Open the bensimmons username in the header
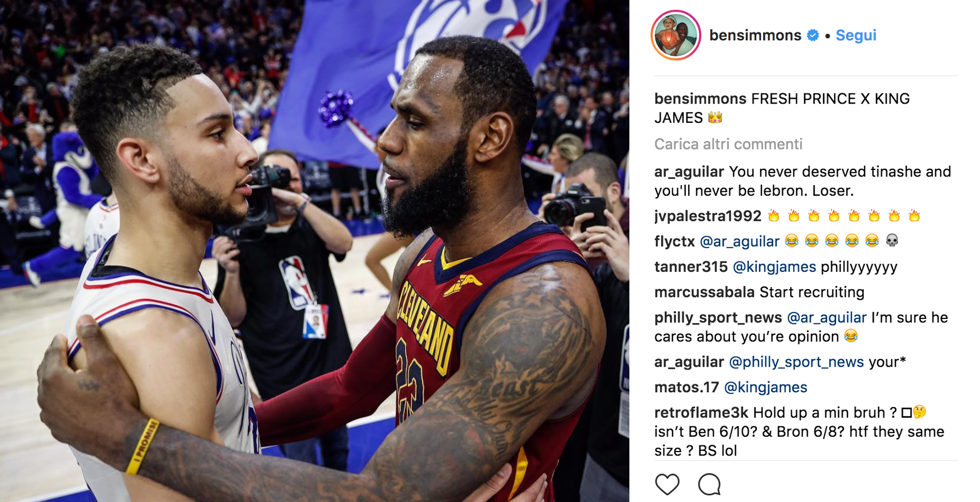Image resolution: width=980 pixels, height=502 pixels. (x=755, y=35)
